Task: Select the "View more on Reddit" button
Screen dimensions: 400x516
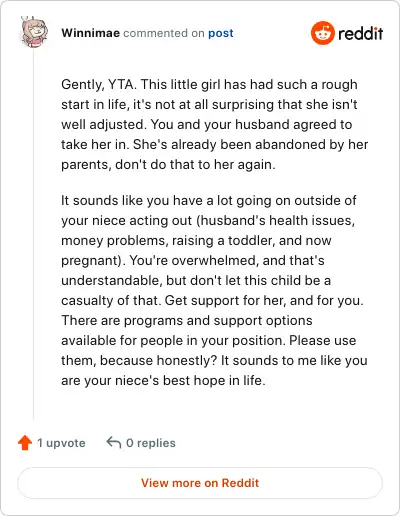Action: point(200,483)
